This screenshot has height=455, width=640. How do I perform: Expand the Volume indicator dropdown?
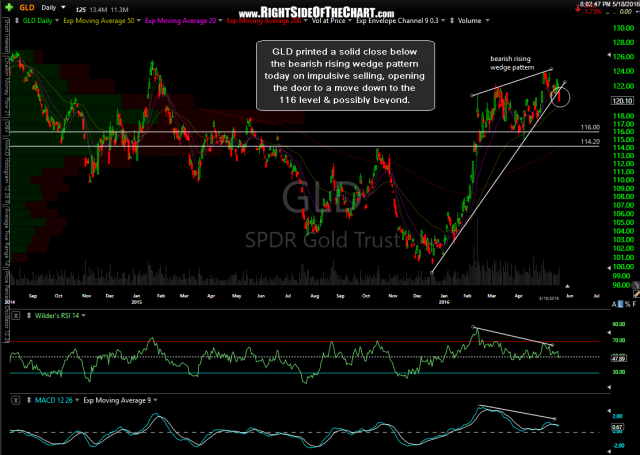[487, 20]
